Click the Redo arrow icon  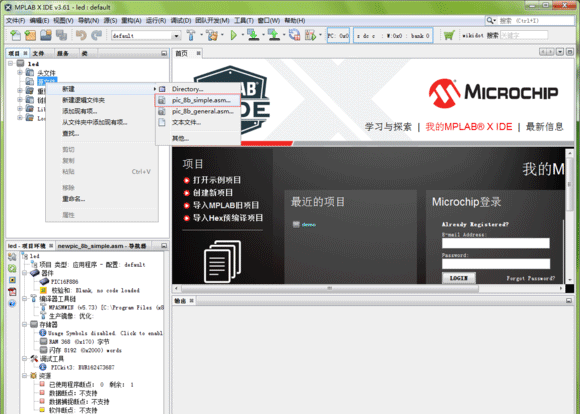(97, 36)
